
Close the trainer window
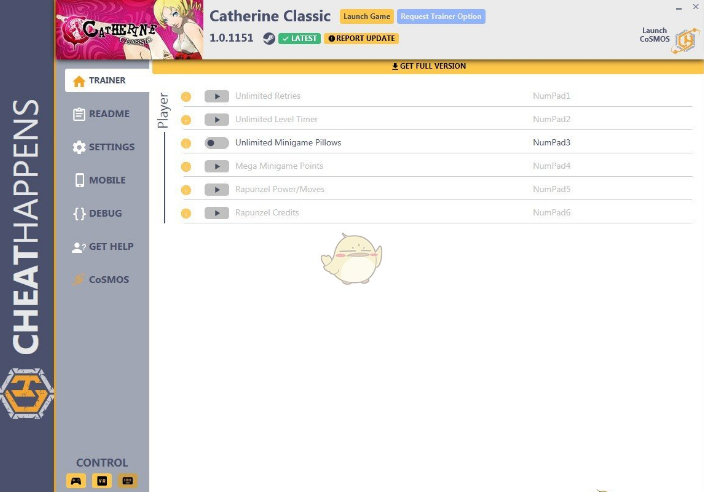695,7
